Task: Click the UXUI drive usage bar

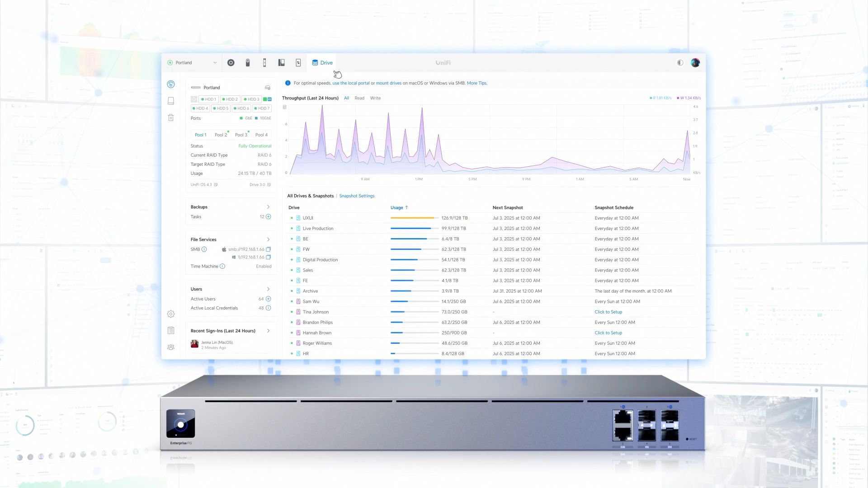Action: tap(414, 218)
